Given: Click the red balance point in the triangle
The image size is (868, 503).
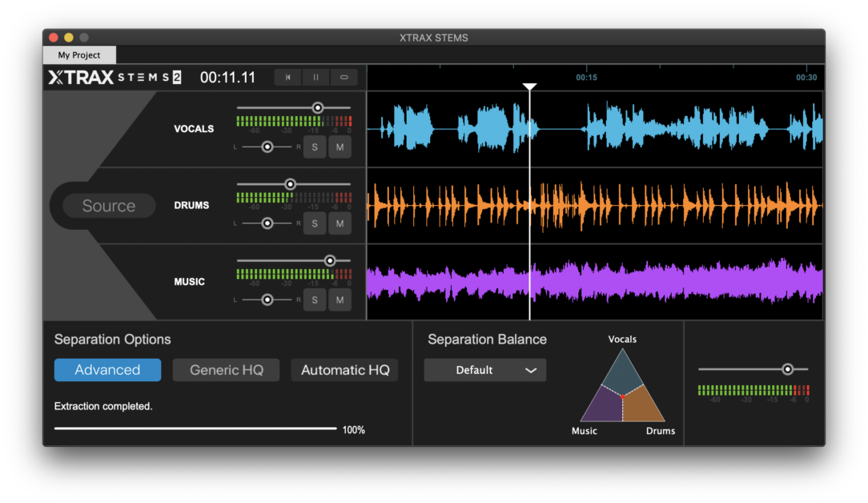Looking at the screenshot, I should [x=623, y=396].
